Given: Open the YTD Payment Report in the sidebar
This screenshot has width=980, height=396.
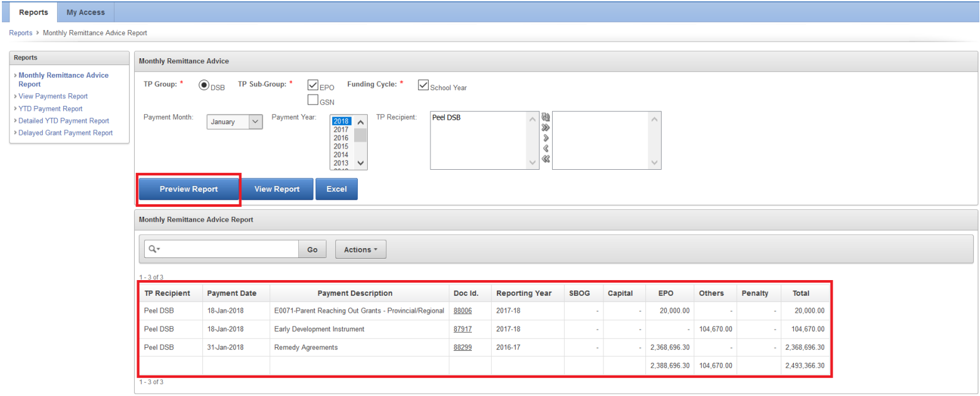Looking at the screenshot, I should [50, 108].
